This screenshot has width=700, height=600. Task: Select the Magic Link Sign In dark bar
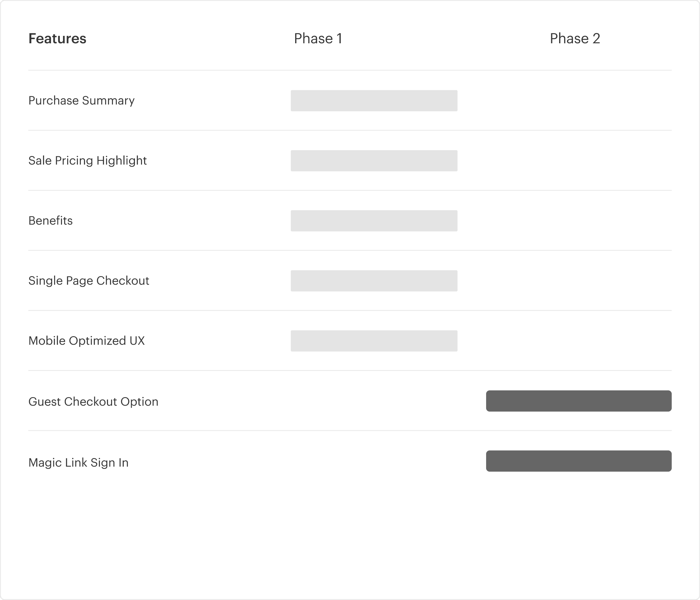[x=579, y=461]
